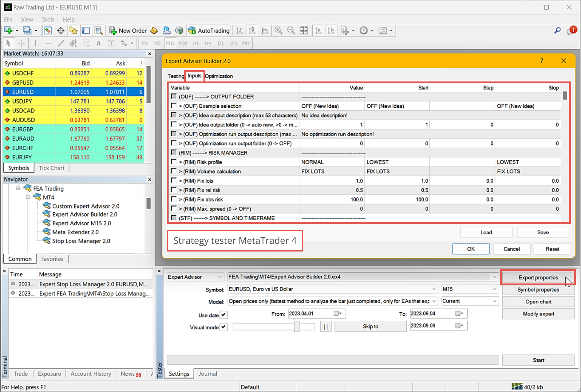Open the New Chart toolbar icon
This screenshot has height=392, width=581.
pyautogui.click(x=8, y=30)
